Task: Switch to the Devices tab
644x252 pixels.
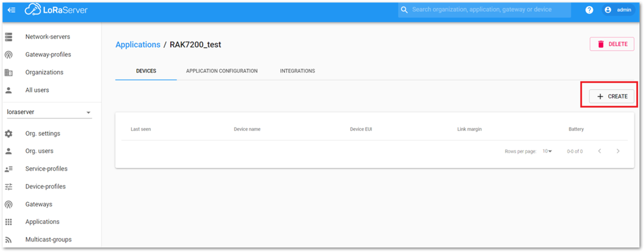Action: coord(146,71)
